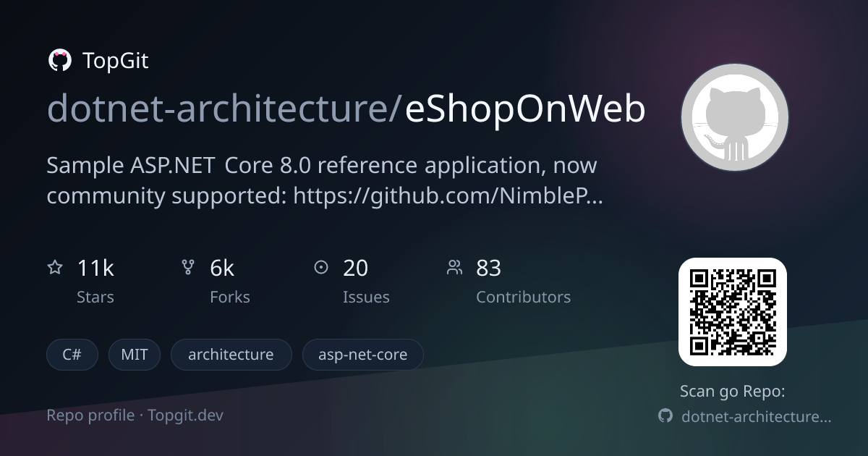
Task: Click the contributors icon beside 83
Action: click(454, 268)
